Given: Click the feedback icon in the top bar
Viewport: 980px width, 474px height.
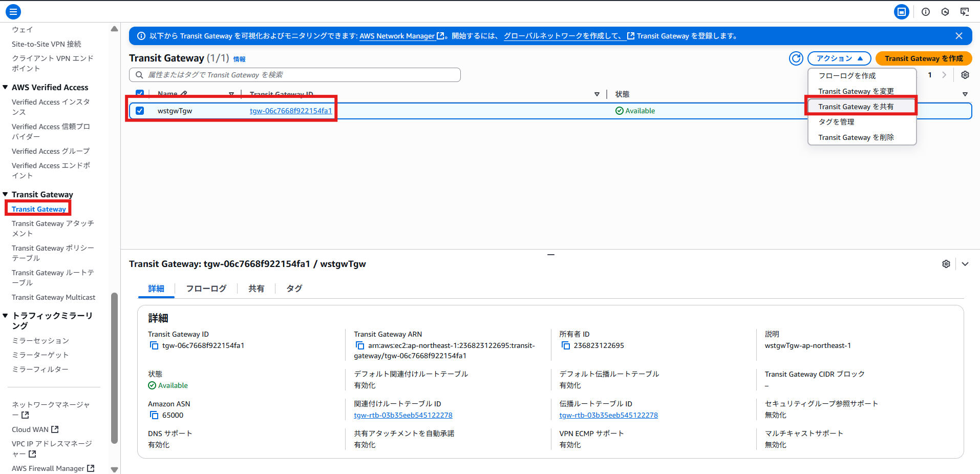Looking at the screenshot, I should coord(965,12).
